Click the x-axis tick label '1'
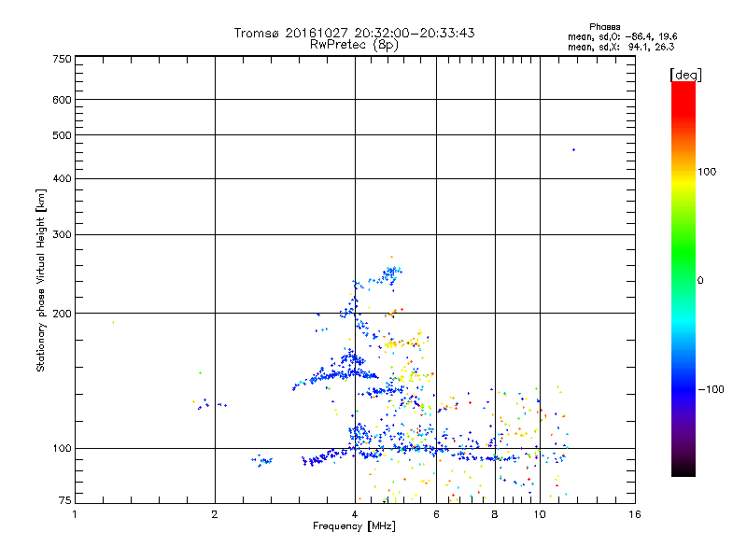The image size is (747, 560). [x=75, y=514]
